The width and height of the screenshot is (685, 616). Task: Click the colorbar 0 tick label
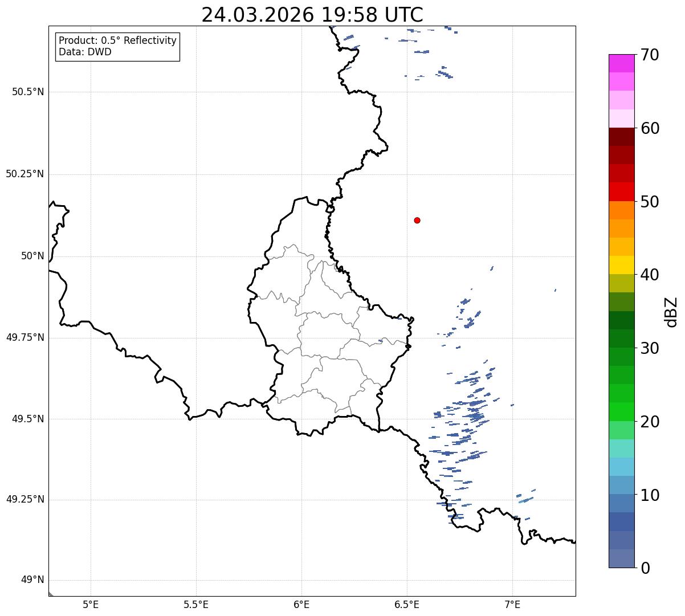point(645,568)
